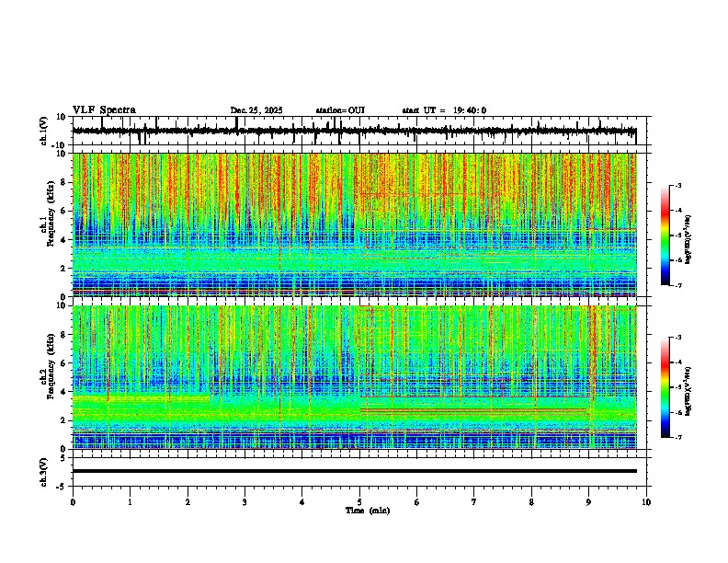Image resolution: width=728 pixels, height=563 pixels.
Task: Click the "VLF Spectra" title text
Action: (x=104, y=110)
